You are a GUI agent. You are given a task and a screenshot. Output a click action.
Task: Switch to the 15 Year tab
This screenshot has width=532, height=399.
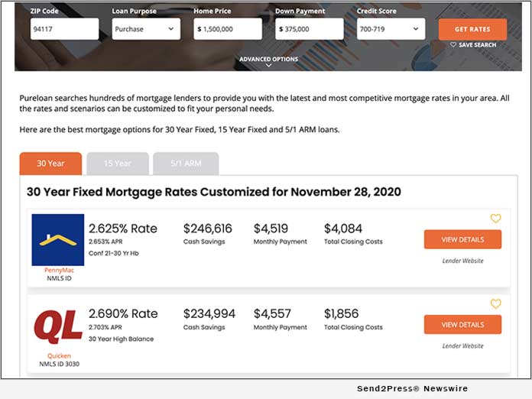118,164
